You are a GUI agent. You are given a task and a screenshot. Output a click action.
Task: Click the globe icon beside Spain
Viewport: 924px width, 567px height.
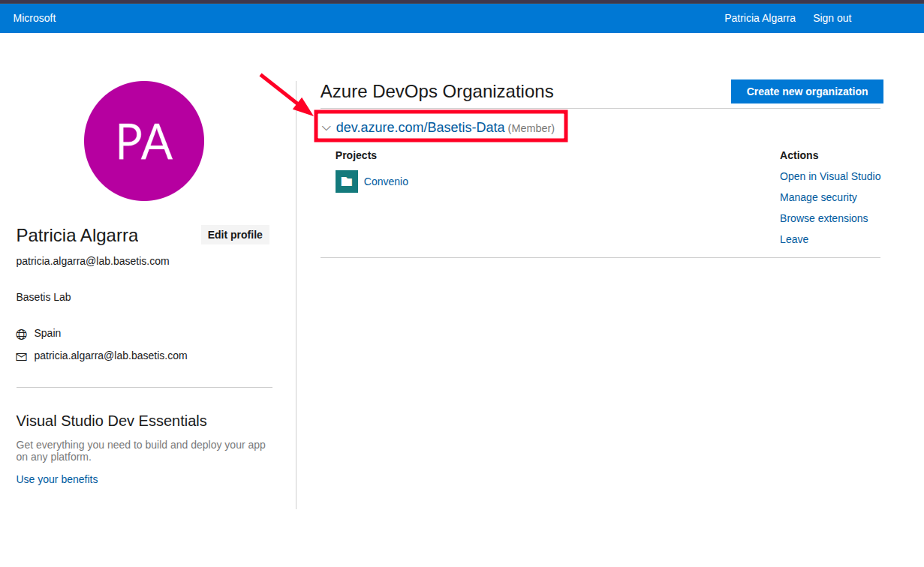tap(21, 334)
